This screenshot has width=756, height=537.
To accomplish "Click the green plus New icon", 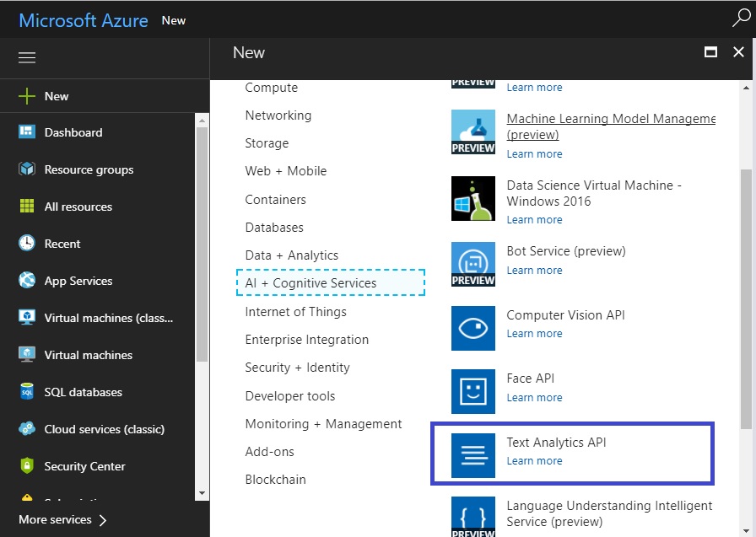I will click(27, 96).
